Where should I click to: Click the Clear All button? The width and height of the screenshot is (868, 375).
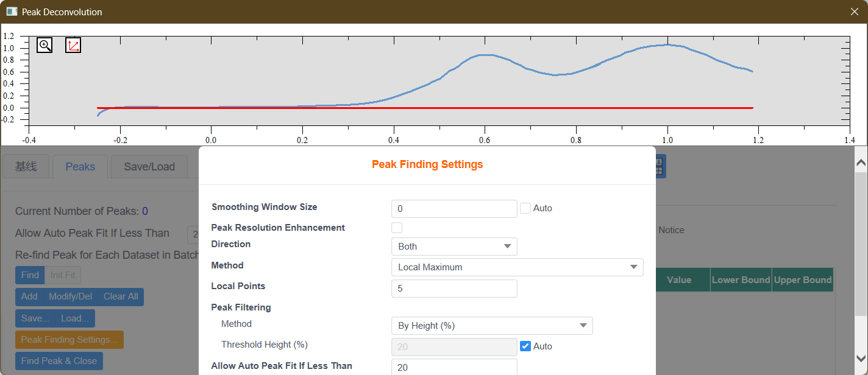click(121, 296)
